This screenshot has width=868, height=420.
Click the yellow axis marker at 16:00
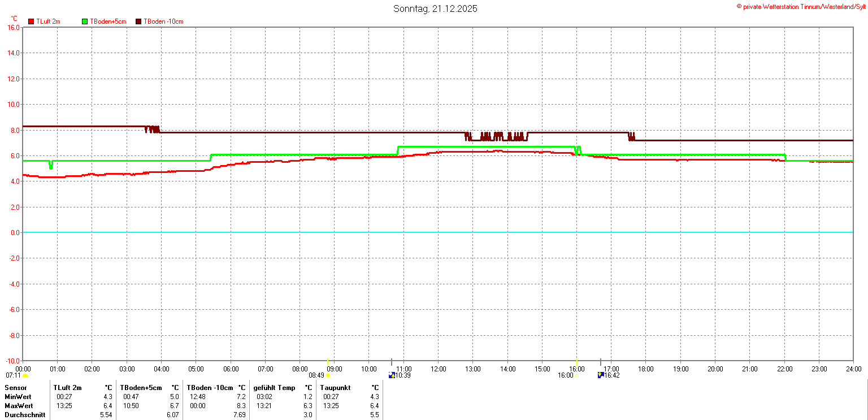[x=576, y=362]
